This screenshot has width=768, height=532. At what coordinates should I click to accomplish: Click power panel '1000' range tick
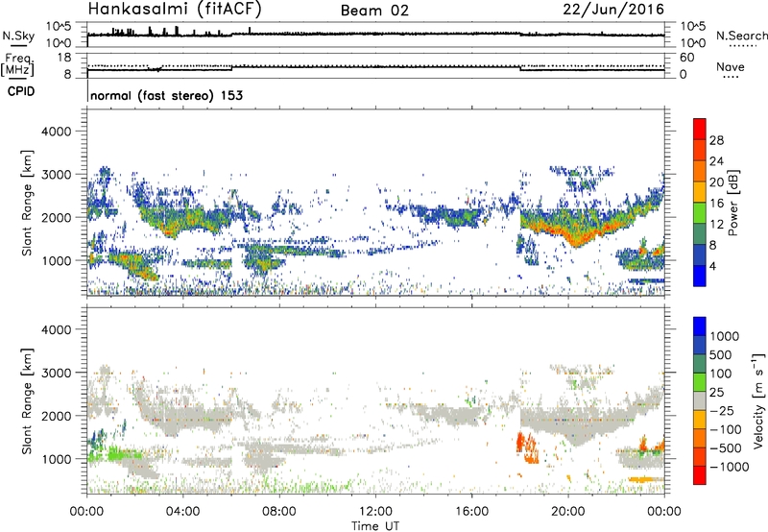click(x=57, y=260)
